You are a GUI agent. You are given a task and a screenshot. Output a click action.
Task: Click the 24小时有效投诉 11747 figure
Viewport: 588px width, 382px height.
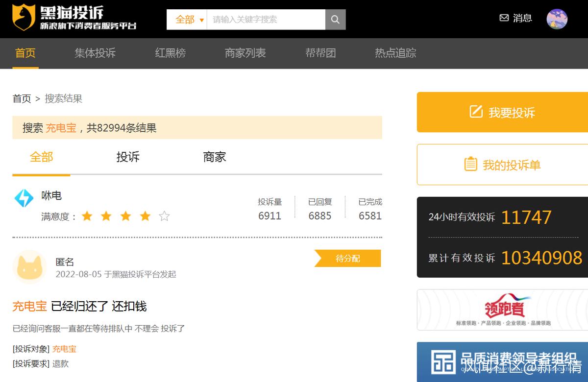pos(526,217)
